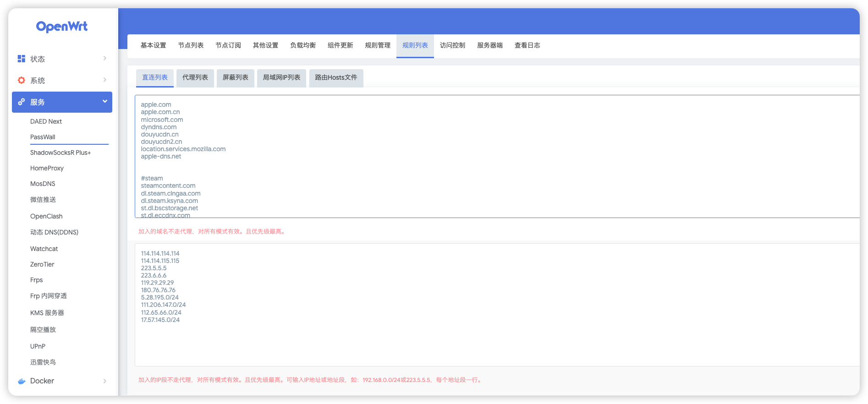Click the Docker menu label
The width and height of the screenshot is (868, 404).
(x=42, y=381)
